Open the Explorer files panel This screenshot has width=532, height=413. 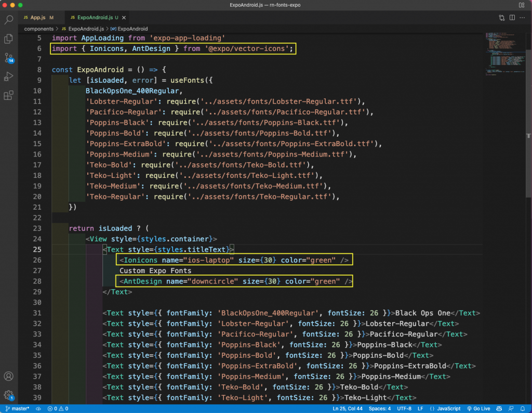click(9, 39)
